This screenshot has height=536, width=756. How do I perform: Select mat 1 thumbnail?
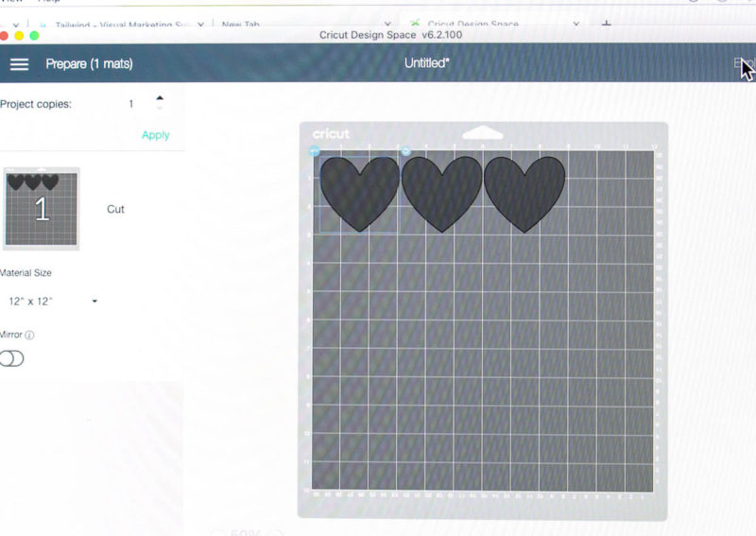point(41,209)
